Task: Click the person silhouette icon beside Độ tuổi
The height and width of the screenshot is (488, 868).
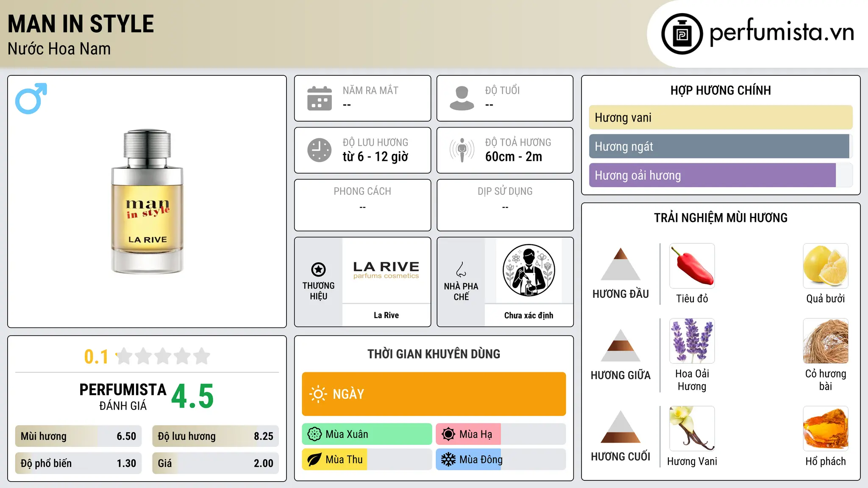Action: [462, 98]
